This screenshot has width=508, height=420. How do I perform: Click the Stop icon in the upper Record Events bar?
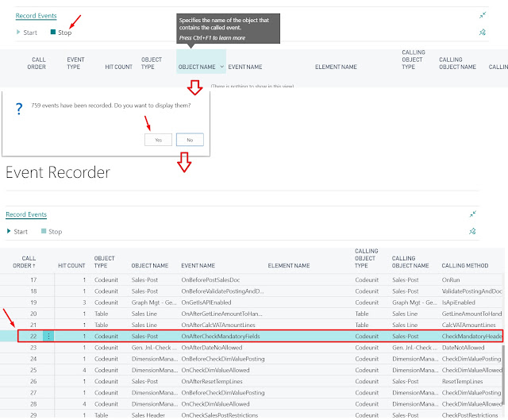[x=53, y=32]
